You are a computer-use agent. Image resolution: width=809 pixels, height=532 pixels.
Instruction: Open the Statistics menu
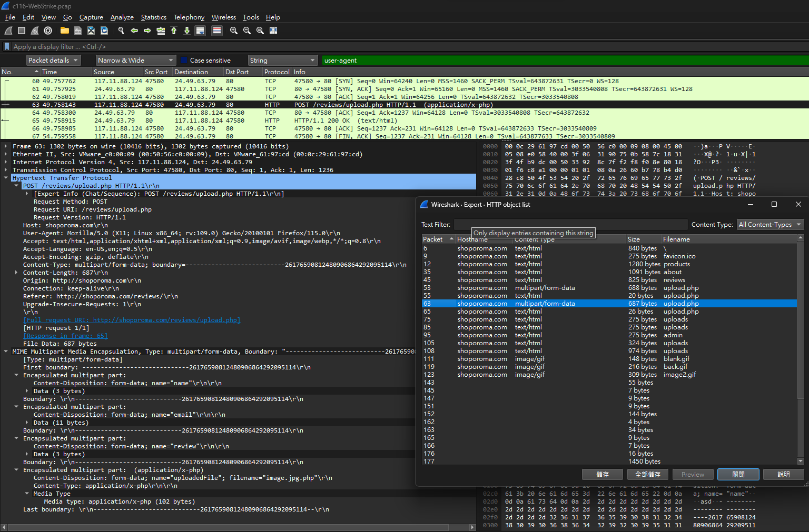point(154,17)
